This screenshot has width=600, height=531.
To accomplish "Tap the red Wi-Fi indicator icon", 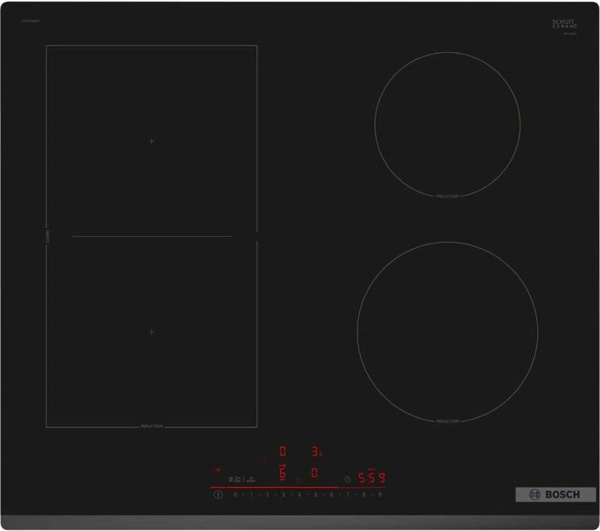I will point(217,470).
